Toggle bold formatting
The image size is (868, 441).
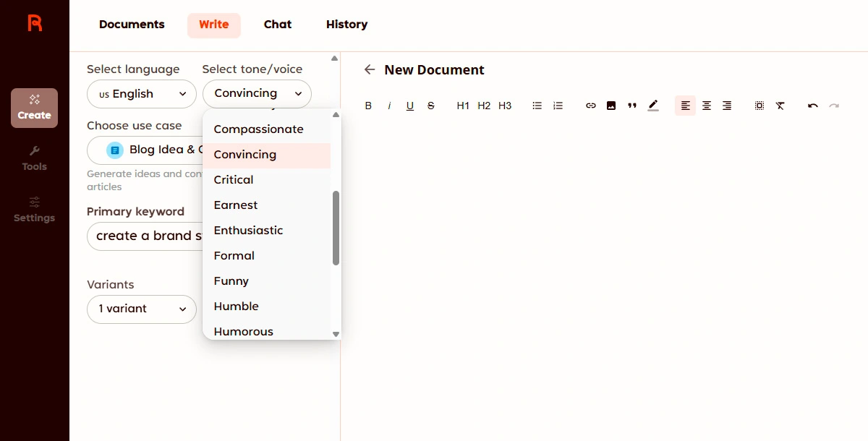368,106
